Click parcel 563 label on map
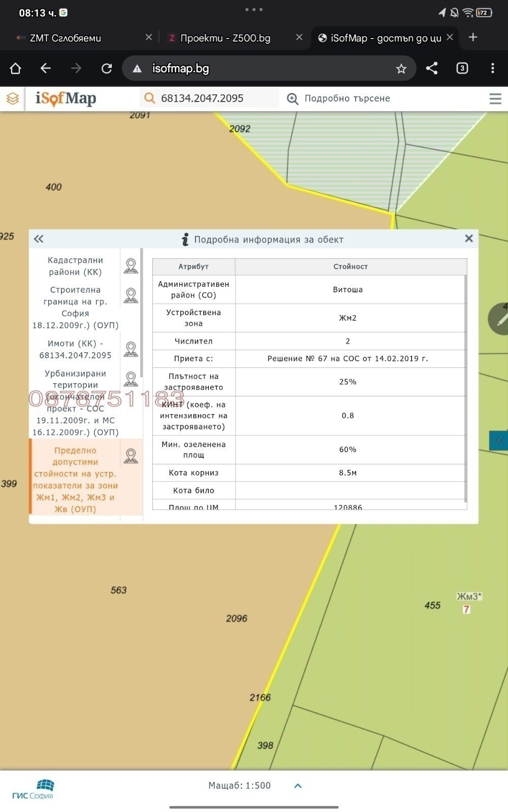The height and width of the screenshot is (812, 508). tap(118, 590)
